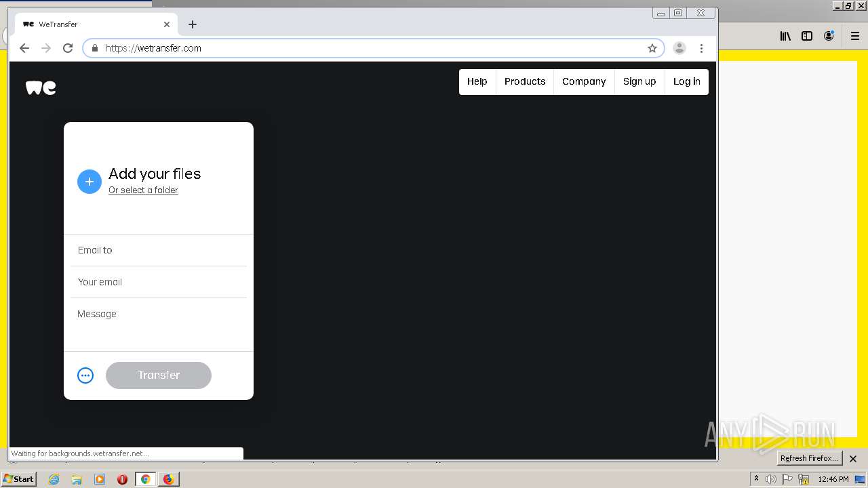Switch to Chrome taskbar button
This screenshot has height=488, width=868.
coord(145,479)
